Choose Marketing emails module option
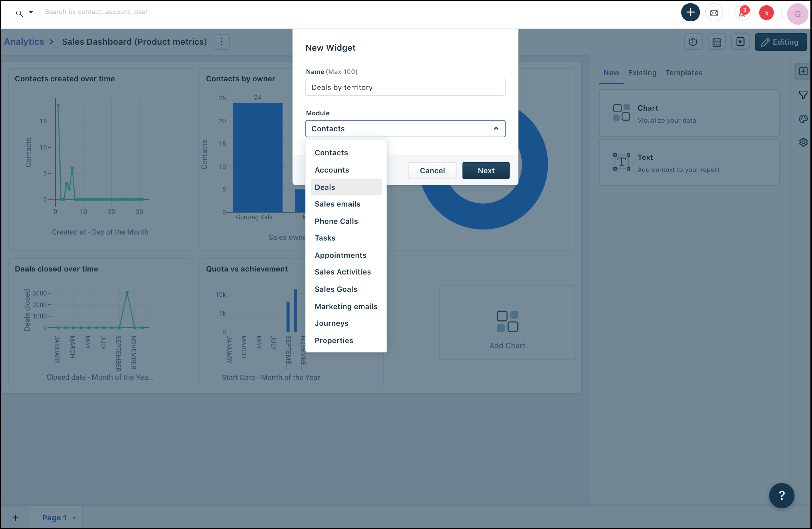812x529 pixels. (x=346, y=306)
